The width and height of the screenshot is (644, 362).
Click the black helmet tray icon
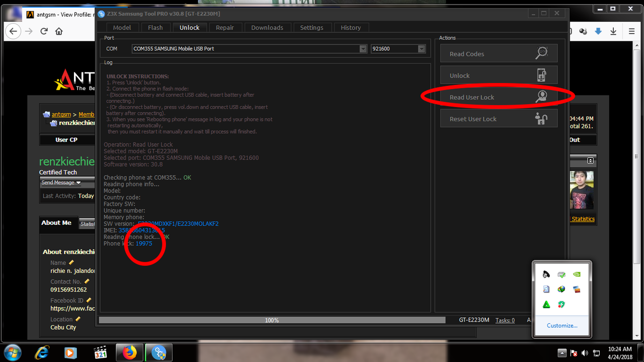coord(546,275)
